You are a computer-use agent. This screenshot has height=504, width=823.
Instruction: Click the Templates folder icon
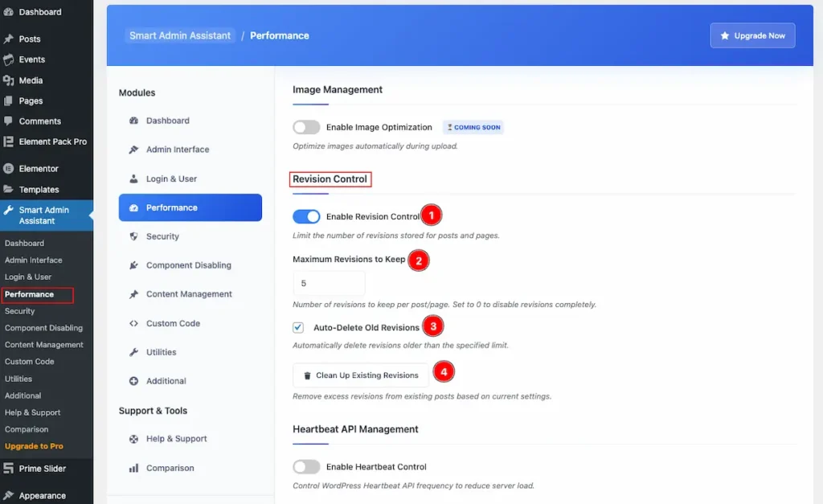click(x=8, y=189)
